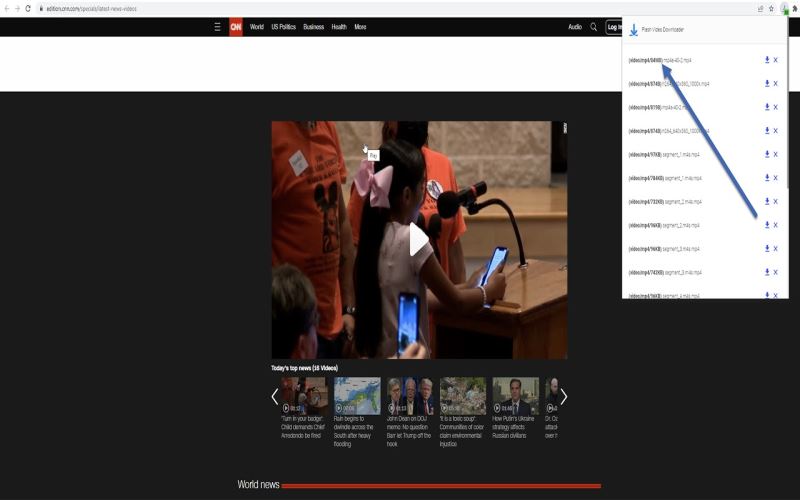Click the CNN search magnifier icon
This screenshot has height=500, width=800.
pos(593,27)
